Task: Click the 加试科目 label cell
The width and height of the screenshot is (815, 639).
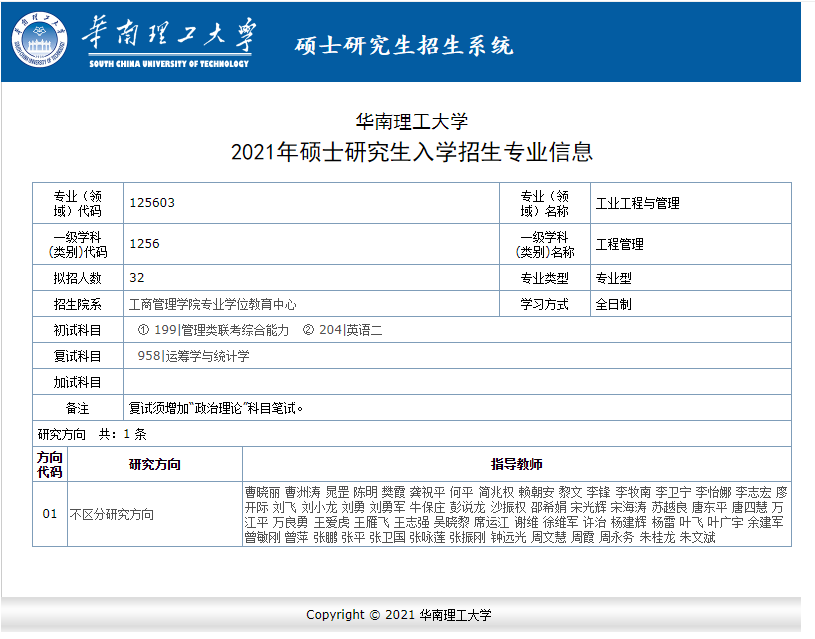Action: 78,382
